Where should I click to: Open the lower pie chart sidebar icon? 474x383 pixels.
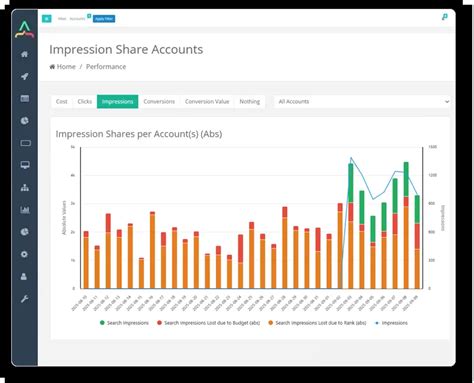pos(25,232)
